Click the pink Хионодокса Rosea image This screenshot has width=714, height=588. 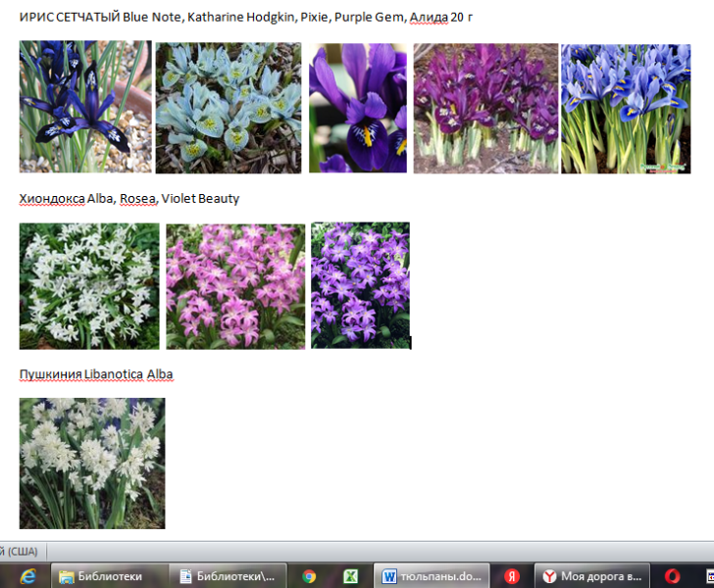[x=235, y=285]
